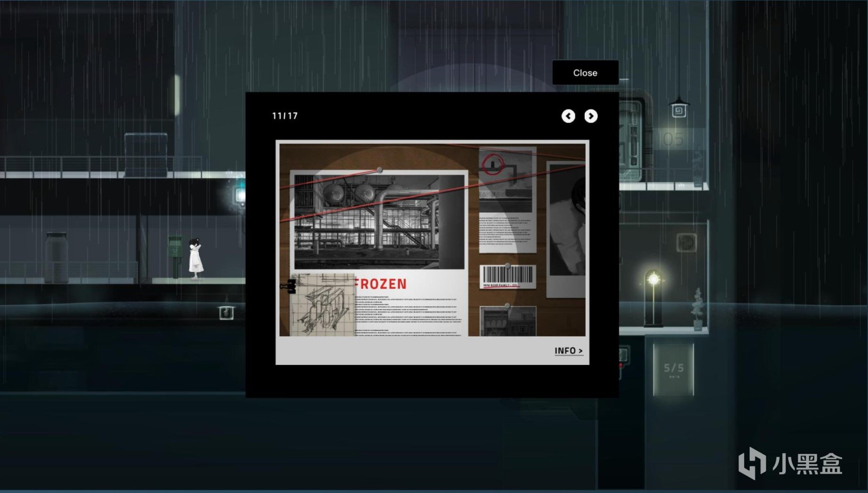
Task: Click the 5/5 glowing sign
Action: pos(673,369)
